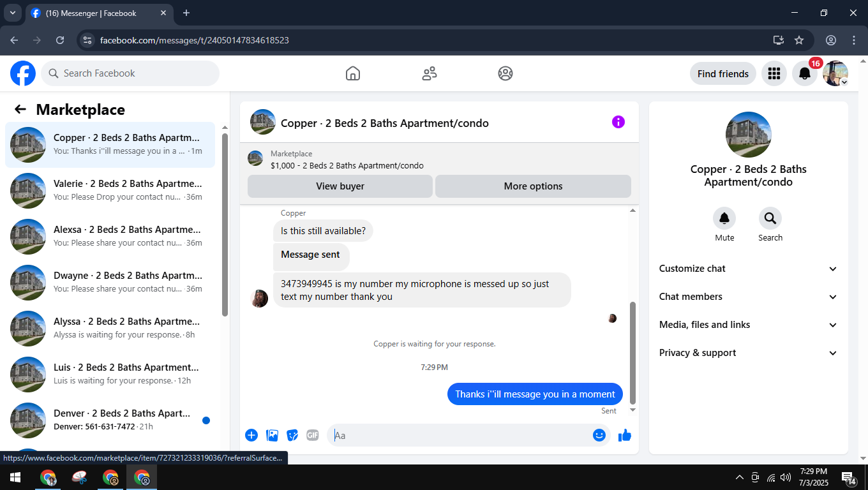Click the View buyer button

click(340, 186)
